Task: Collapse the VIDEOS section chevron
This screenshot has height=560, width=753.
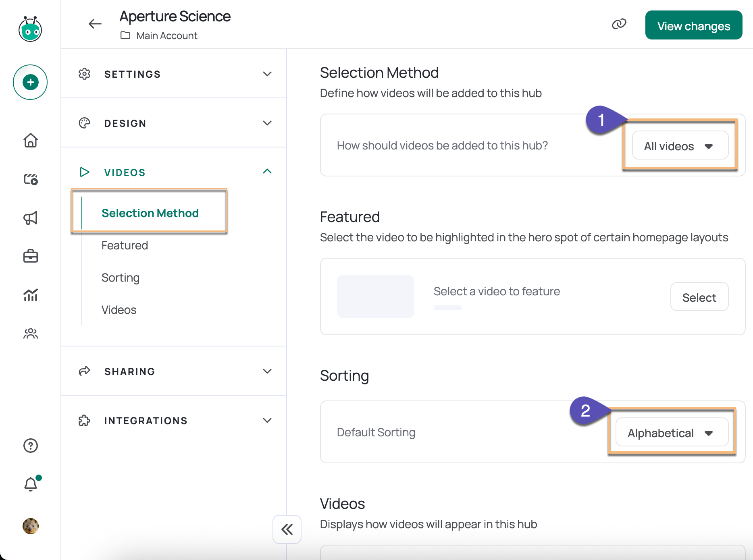Action: [x=267, y=172]
